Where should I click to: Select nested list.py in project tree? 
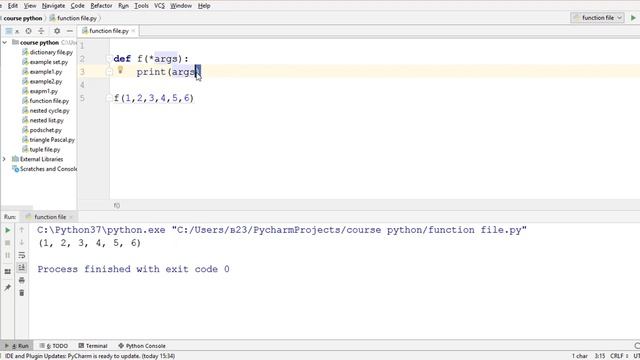43,120
